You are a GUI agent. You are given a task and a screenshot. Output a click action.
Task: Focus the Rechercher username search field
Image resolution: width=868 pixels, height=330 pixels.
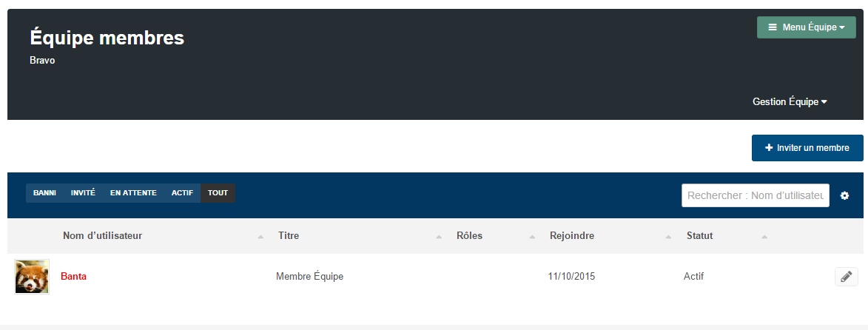(x=755, y=195)
